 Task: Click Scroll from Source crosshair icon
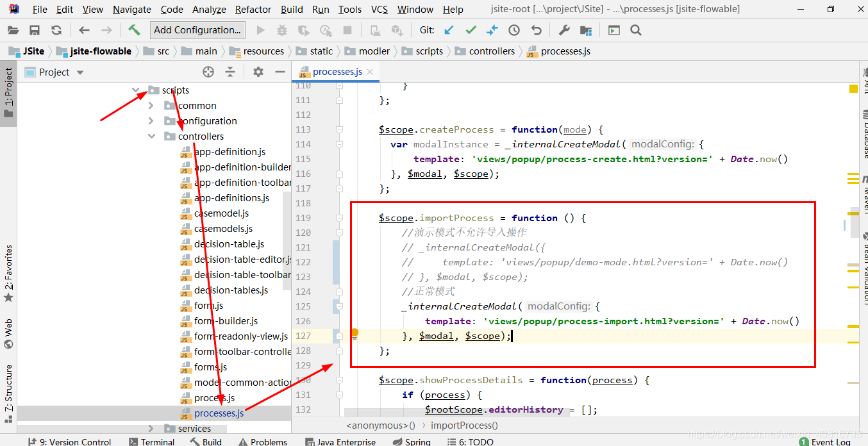(208, 72)
